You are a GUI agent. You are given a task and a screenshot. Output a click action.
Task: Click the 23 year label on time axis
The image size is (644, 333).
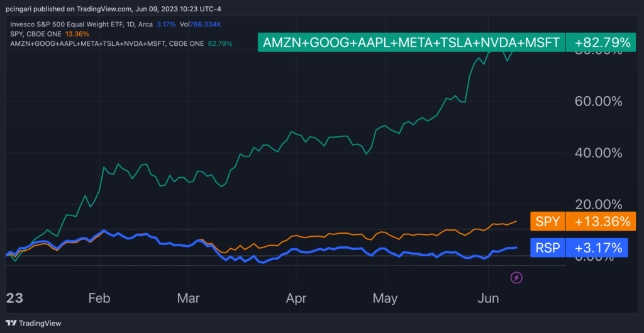pyautogui.click(x=15, y=298)
